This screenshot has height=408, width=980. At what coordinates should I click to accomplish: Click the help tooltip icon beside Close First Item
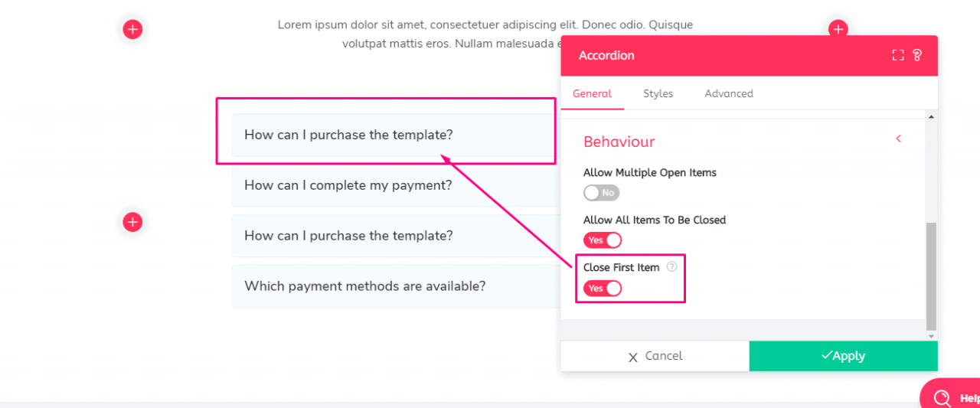[x=671, y=267]
